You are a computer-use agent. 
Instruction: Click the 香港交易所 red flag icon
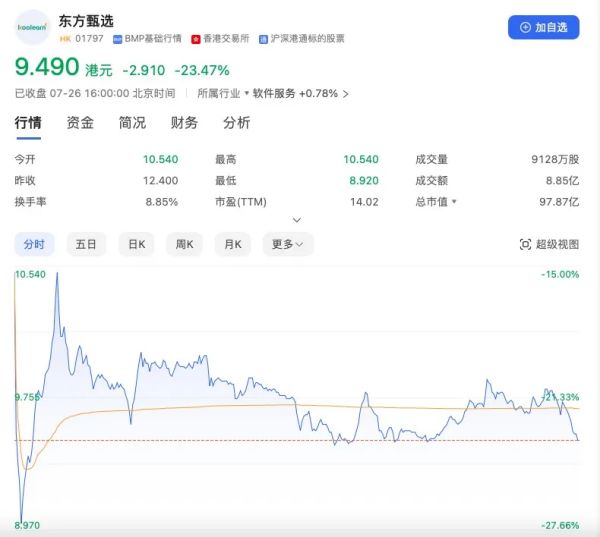pos(196,39)
